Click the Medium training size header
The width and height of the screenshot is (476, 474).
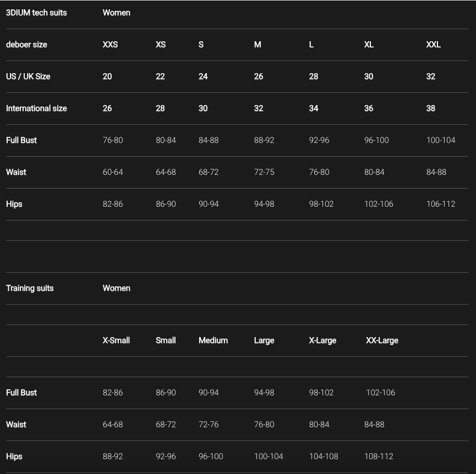click(x=213, y=340)
